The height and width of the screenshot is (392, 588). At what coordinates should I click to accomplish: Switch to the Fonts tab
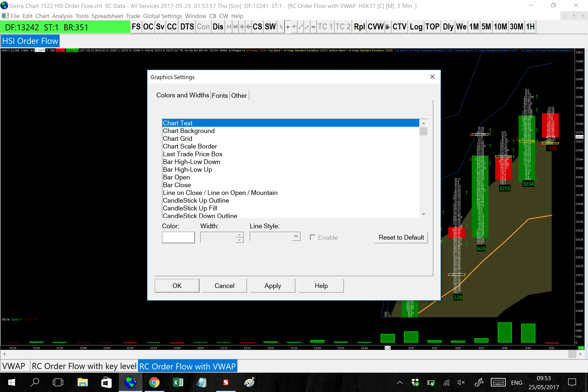coord(220,95)
